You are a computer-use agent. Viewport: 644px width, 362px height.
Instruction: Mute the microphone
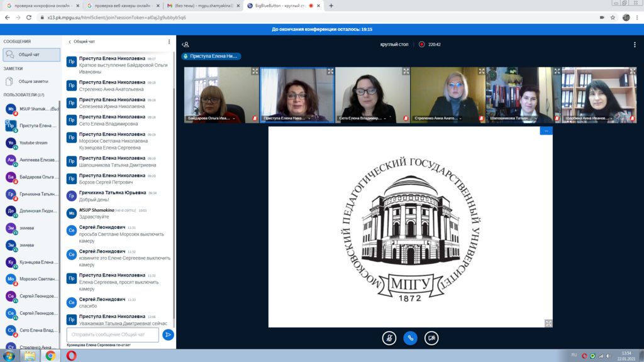coord(389,337)
